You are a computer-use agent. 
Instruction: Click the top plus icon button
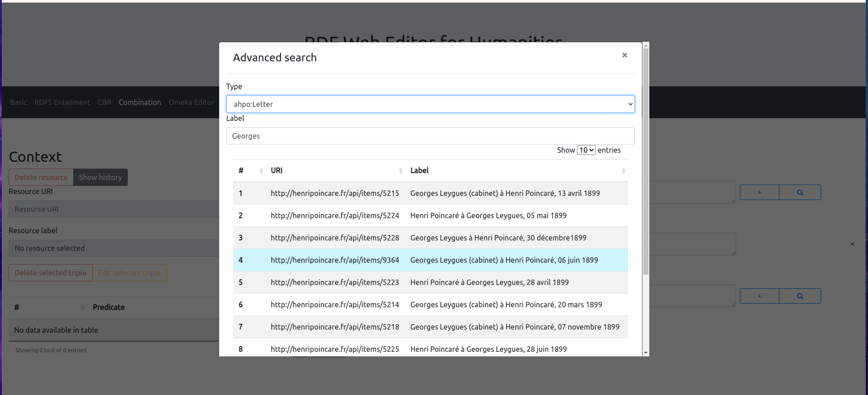point(759,192)
